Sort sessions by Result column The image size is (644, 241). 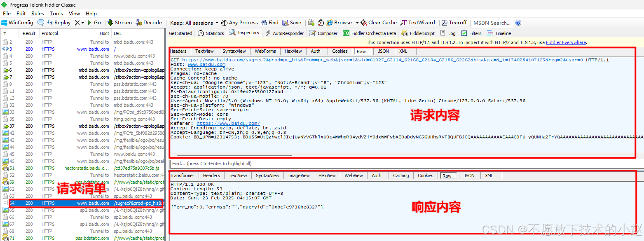(29, 33)
